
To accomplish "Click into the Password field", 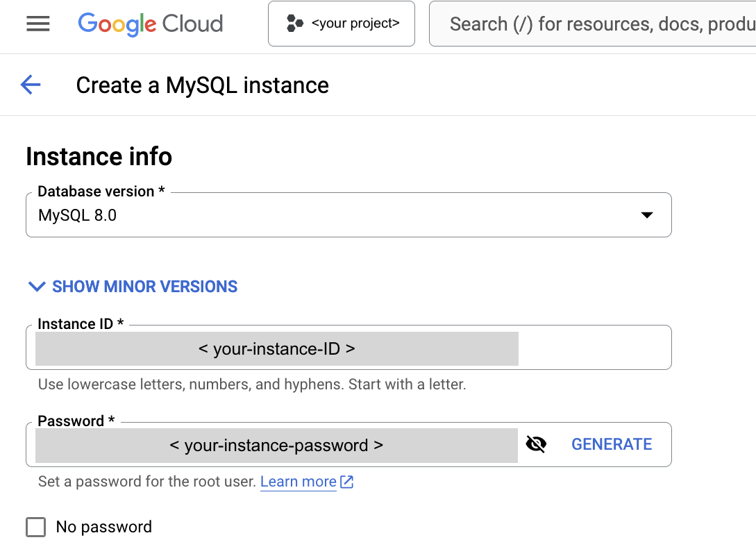I will coord(276,445).
